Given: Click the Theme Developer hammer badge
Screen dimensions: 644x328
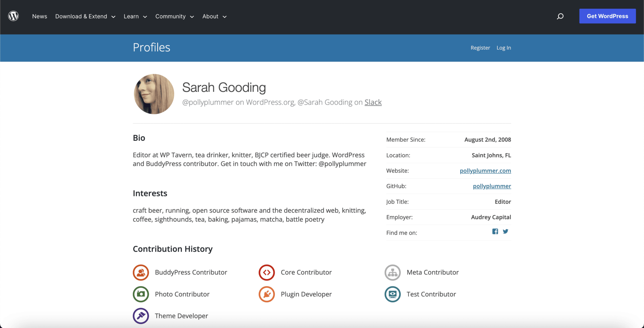Looking at the screenshot, I should (141, 316).
